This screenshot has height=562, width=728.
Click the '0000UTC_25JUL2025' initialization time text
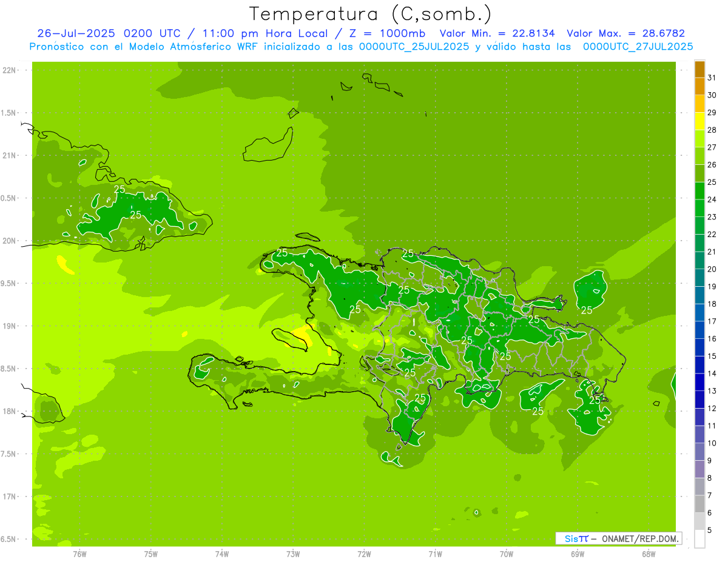pyautogui.click(x=414, y=47)
